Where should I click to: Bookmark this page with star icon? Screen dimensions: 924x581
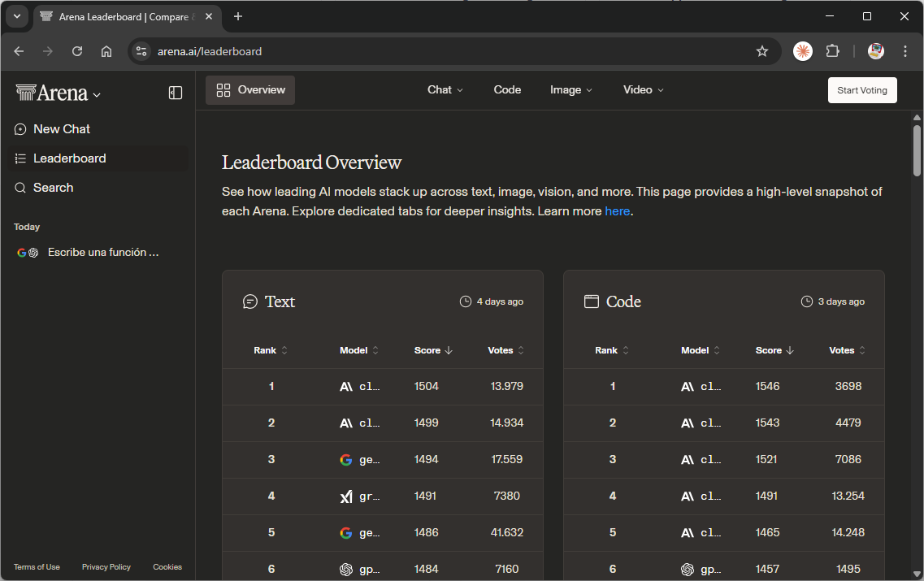click(x=762, y=51)
